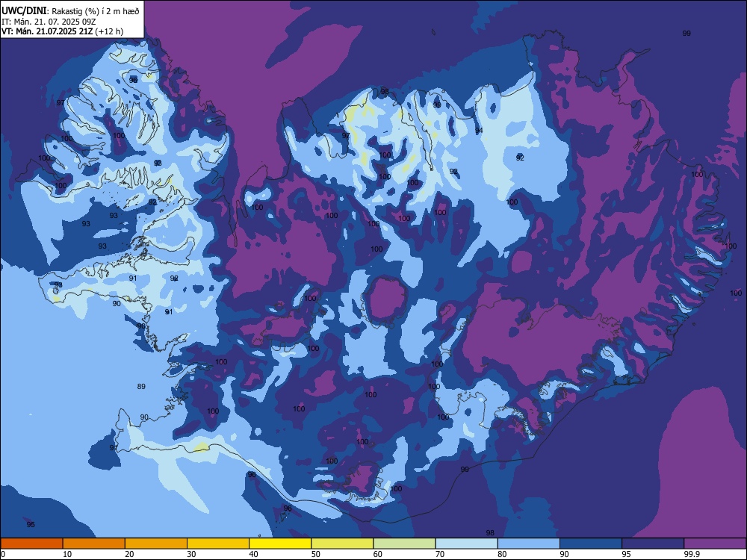
Task: Select the medium blue 90–95 legend swatch
Action: [591, 544]
